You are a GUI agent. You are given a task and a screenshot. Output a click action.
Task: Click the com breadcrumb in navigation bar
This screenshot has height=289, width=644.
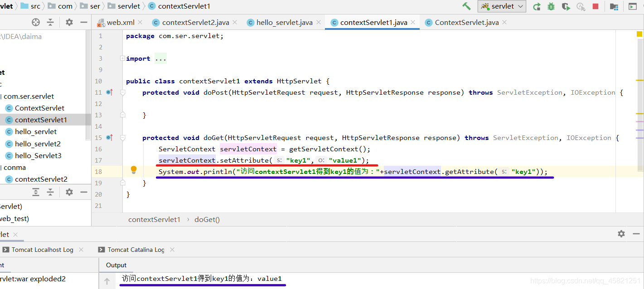[60, 6]
